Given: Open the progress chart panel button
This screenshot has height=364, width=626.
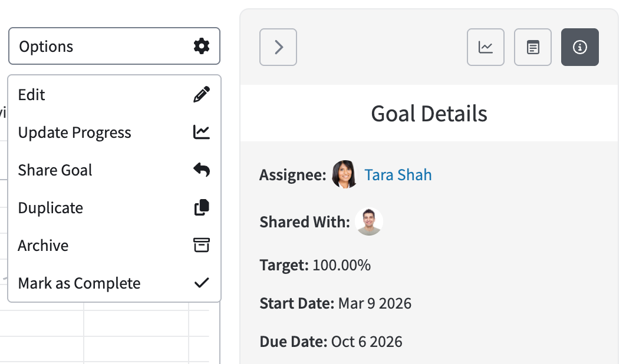Looking at the screenshot, I should coord(486,47).
